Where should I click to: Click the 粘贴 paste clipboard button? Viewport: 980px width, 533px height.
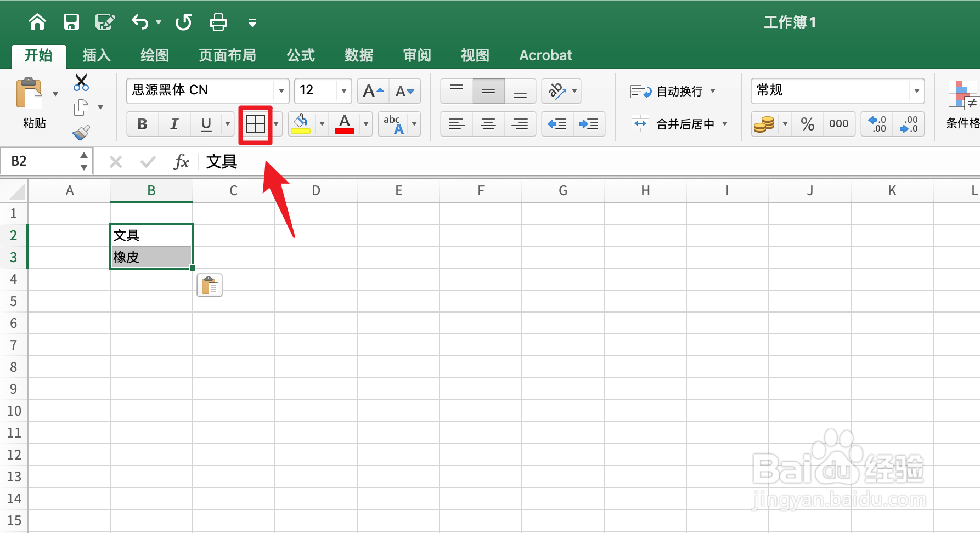[30, 94]
